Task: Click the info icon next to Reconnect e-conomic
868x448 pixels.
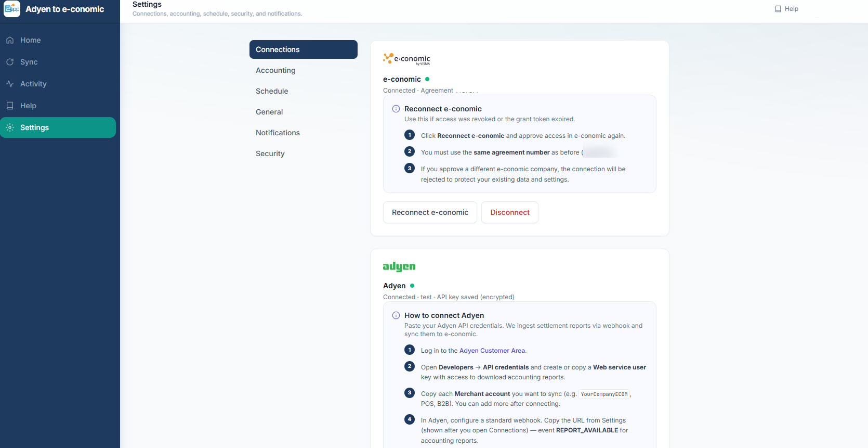Action: click(x=396, y=109)
